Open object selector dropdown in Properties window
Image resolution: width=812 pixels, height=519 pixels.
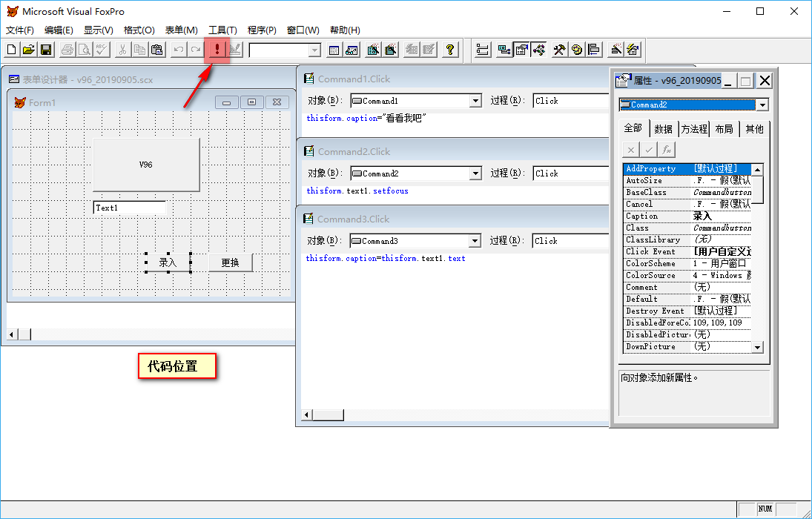(x=762, y=105)
